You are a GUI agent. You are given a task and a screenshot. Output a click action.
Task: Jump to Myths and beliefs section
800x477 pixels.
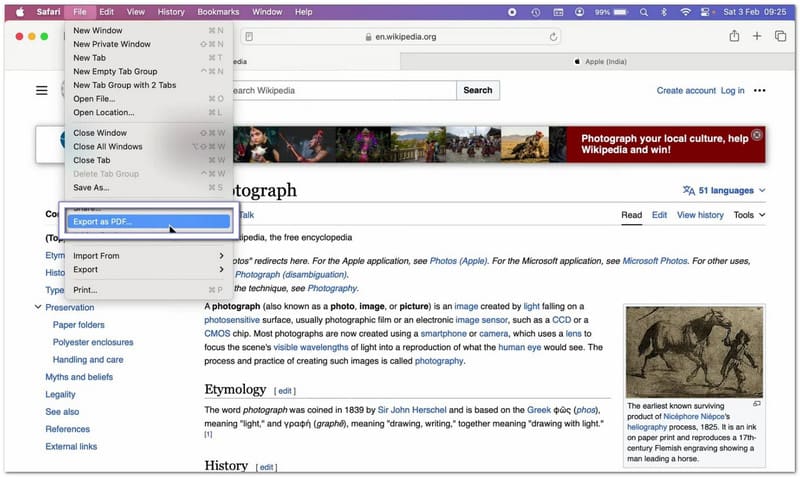tap(79, 376)
